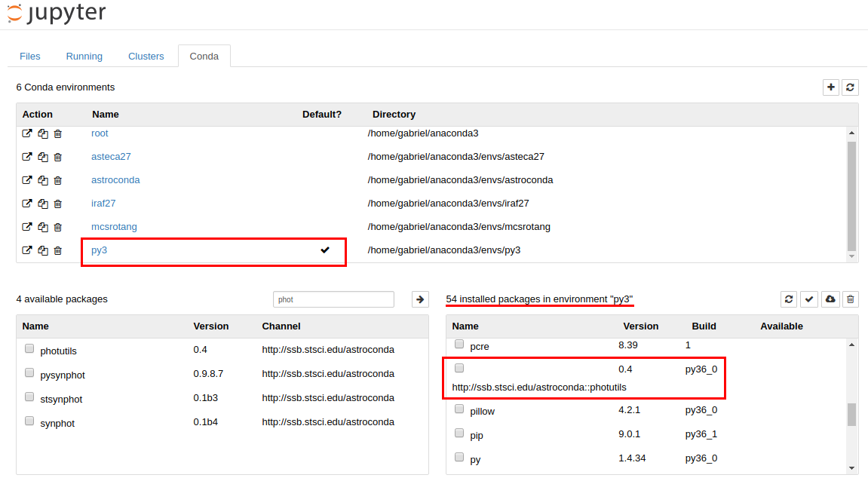
Task: Click the installed Version column header
Action: click(641, 326)
